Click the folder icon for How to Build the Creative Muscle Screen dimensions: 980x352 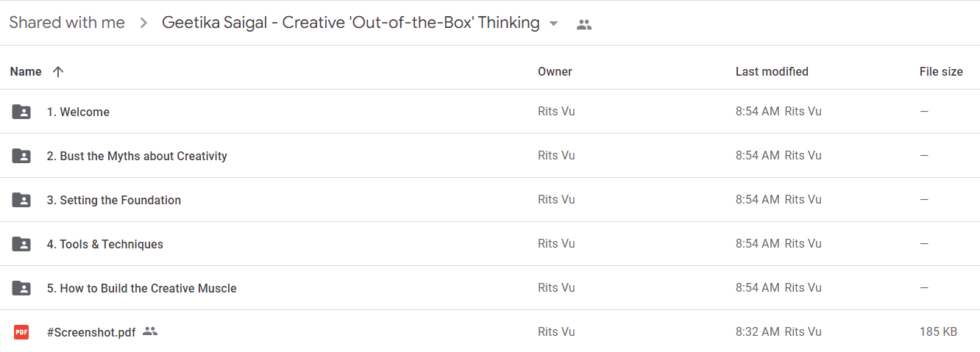21,288
